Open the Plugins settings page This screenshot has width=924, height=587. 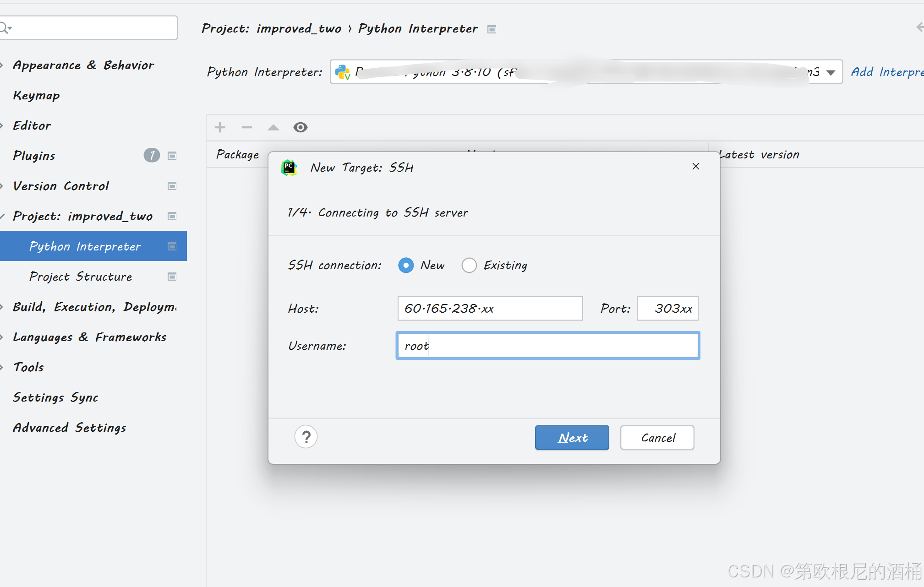pyautogui.click(x=34, y=156)
